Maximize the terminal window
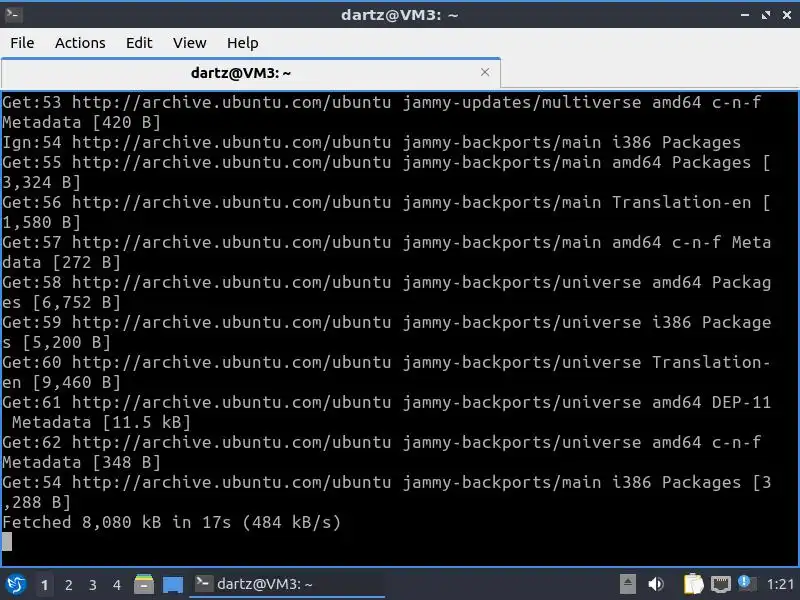This screenshot has width=800, height=600. point(766,15)
